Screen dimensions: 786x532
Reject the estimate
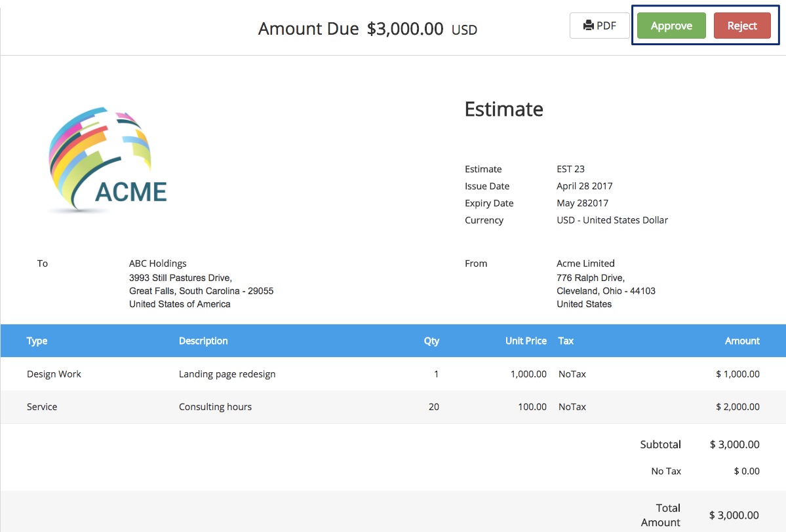click(x=742, y=26)
